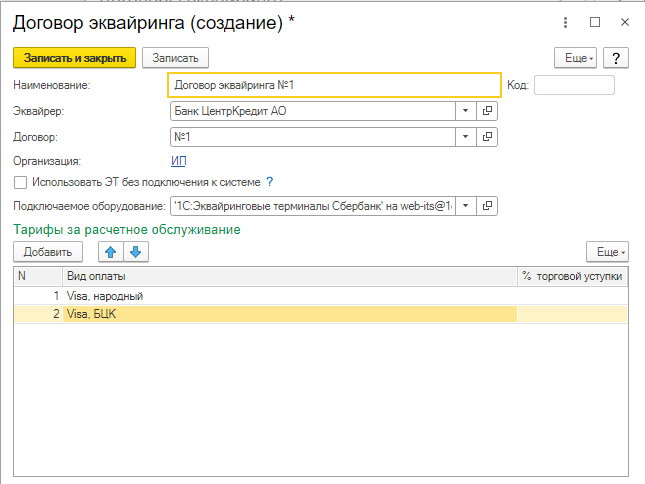Open the Договор field's linked item icon
Image resolution: width=645 pixels, height=484 pixels.
tap(487, 137)
